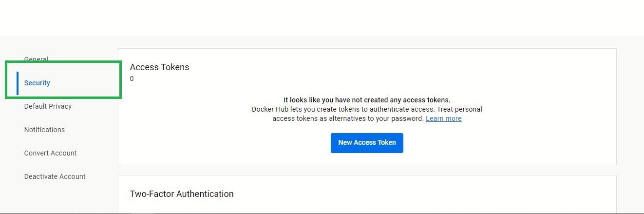This screenshot has height=214, width=644.
Task: Click the "alternatives to your password" text
Action: click(x=348, y=118)
